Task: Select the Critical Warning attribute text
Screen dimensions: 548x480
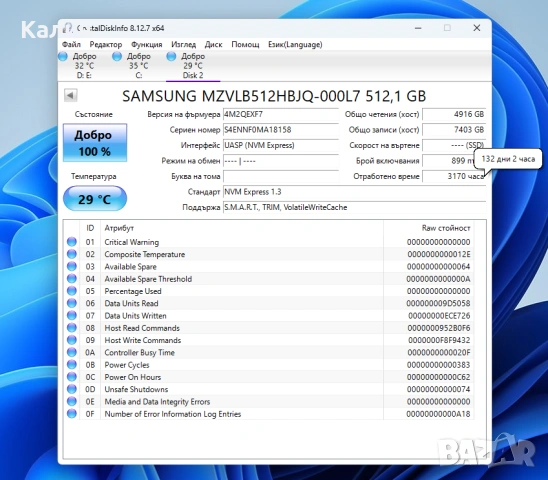Action: [x=132, y=242]
